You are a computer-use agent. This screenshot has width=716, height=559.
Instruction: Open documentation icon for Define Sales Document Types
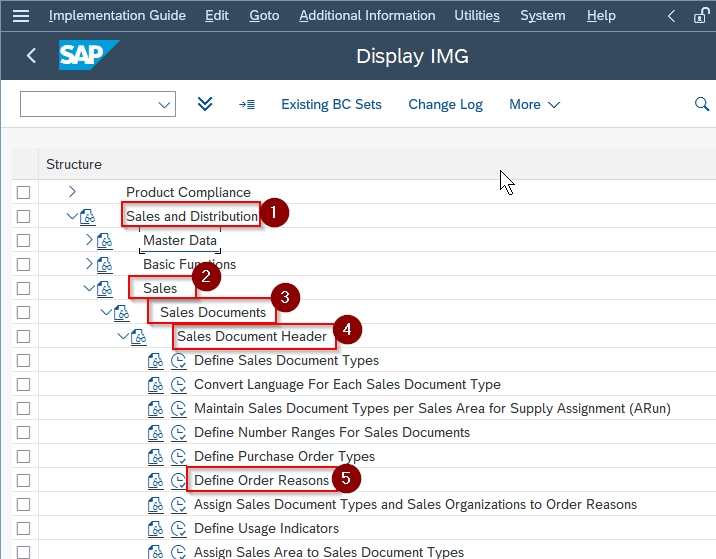[x=155, y=361]
